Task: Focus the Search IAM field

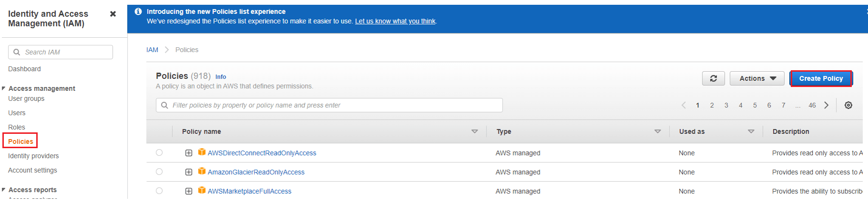Action: click(61, 52)
